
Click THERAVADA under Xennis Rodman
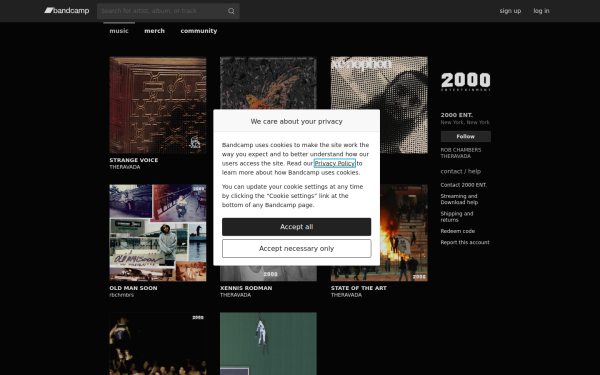pos(235,295)
